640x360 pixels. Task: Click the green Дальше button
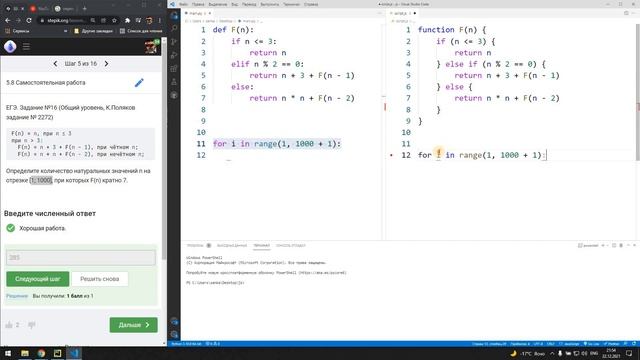tap(133, 325)
